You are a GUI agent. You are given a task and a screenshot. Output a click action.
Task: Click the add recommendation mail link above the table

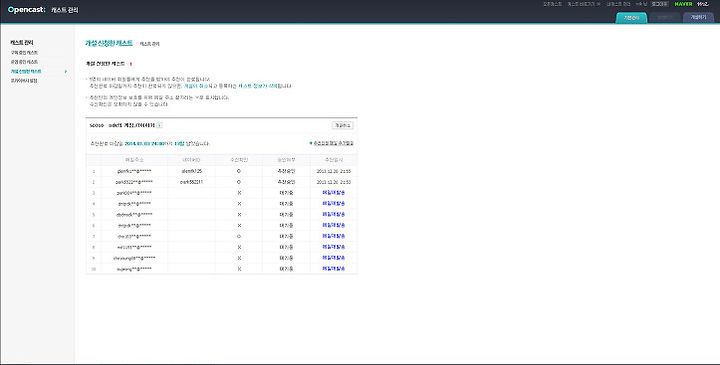[x=332, y=143]
